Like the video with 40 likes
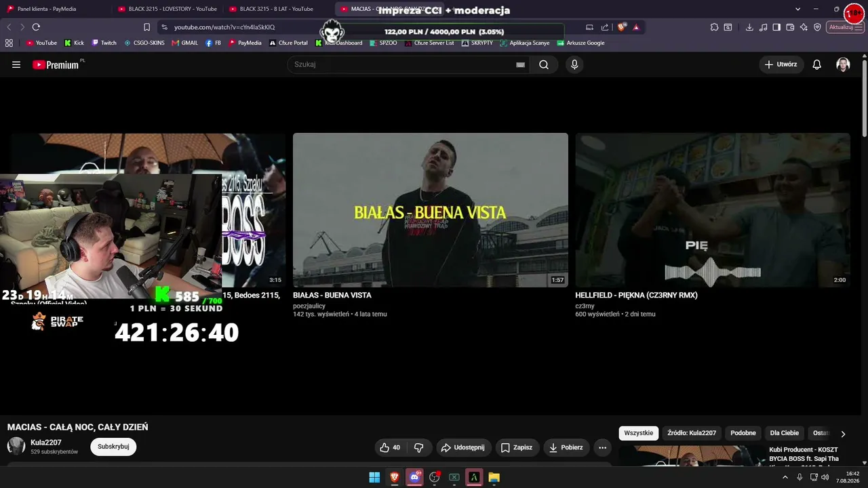The image size is (868, 488). (x=390, y=447)
